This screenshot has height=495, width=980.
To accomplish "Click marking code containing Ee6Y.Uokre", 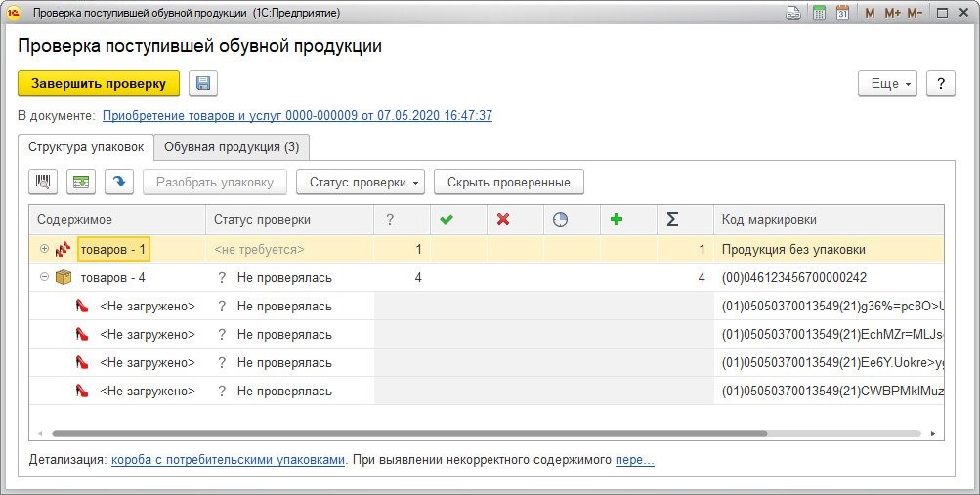I will (x=829, y=362).
